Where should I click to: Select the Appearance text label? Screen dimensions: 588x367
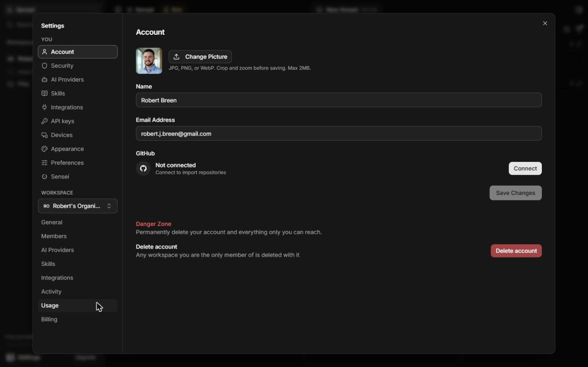[67, 149]
